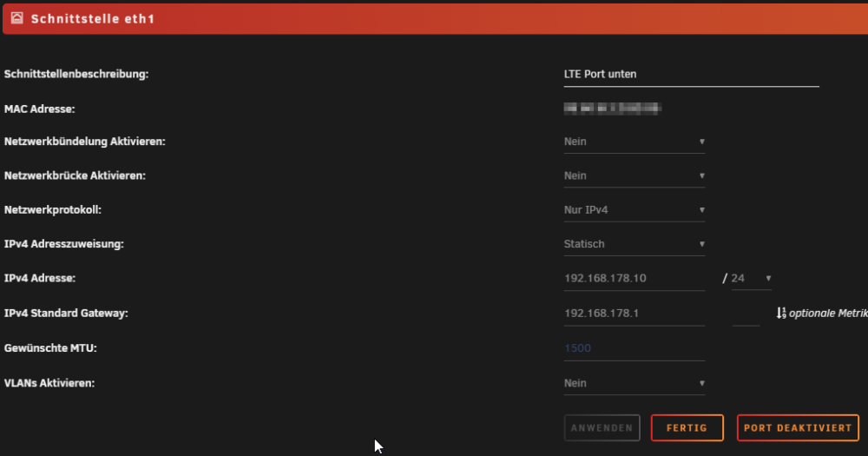Viewport: 868px width, 456px height.
Task: Click the Schnittstelle eth1 header title
Action: pos(93,19)
